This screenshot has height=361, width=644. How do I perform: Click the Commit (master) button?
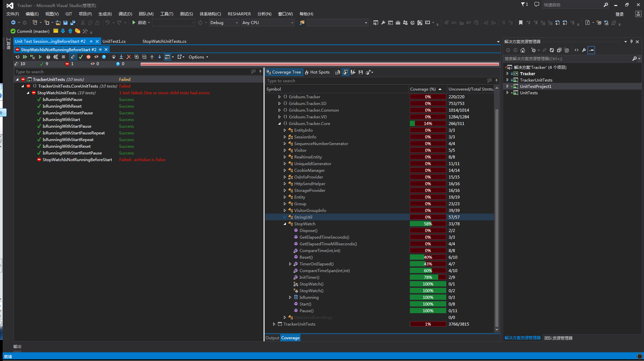30,31
